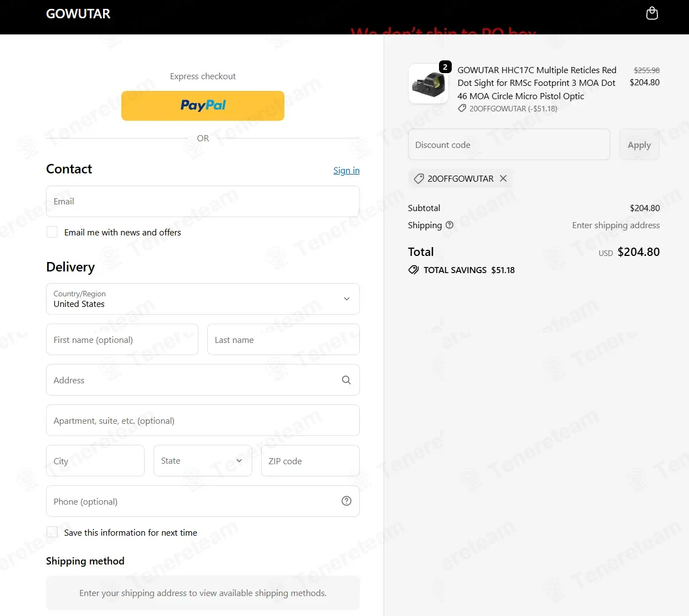Click the Shipping method heading
The image size is (689, 616).
[85, 561]
